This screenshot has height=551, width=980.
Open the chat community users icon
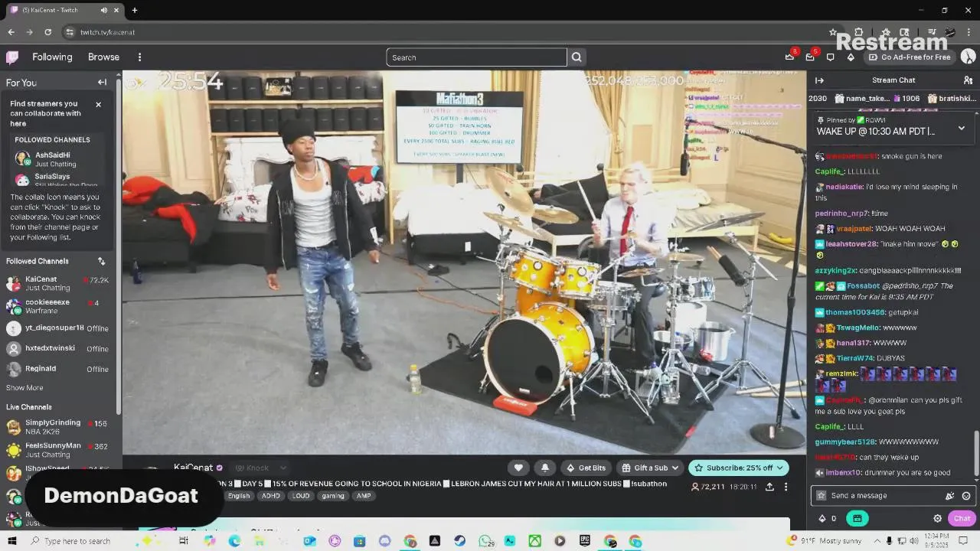click(968, 80)
